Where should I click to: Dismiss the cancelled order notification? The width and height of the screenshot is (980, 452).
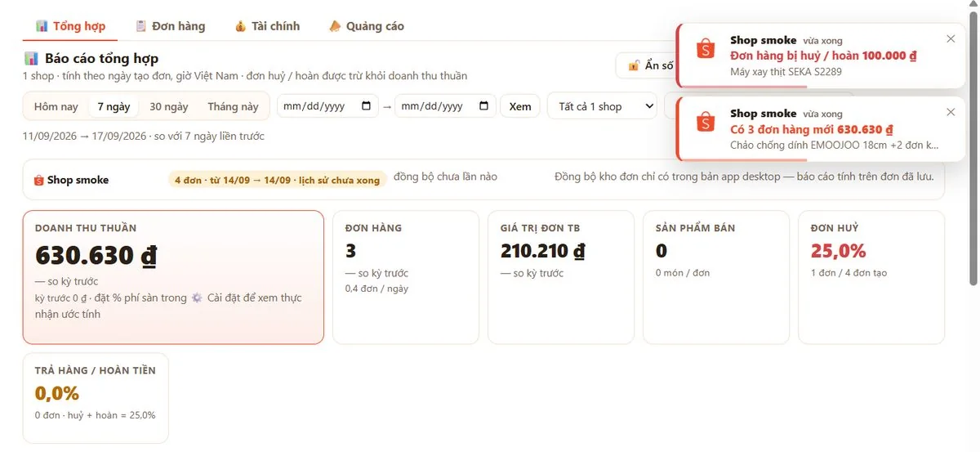click(x=951, y=39)
